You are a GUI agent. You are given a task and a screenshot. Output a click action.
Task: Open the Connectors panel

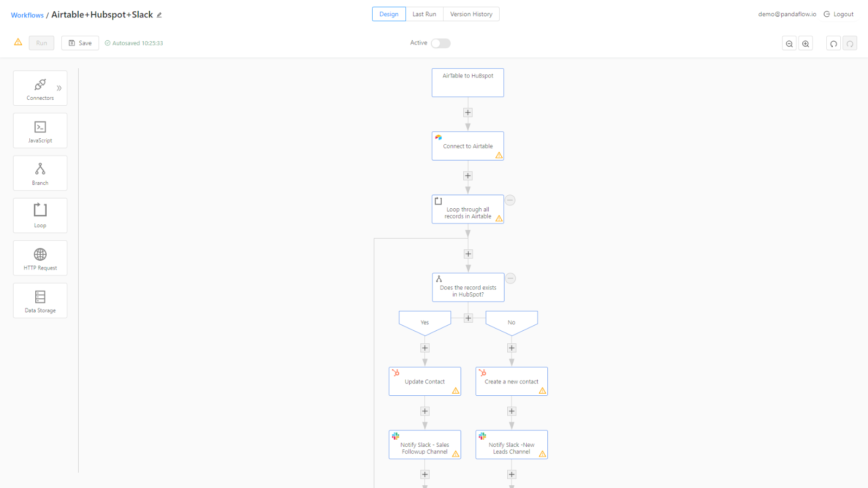pyautogui.click(x=40, y=88)
